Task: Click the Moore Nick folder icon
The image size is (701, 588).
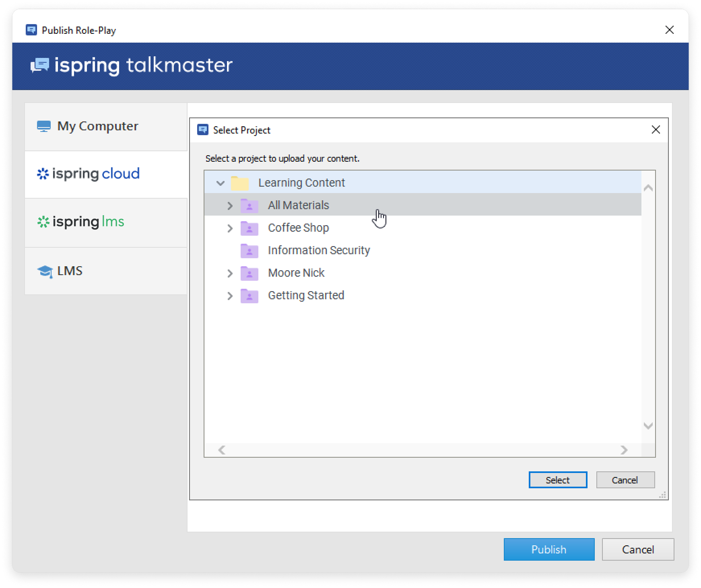Action: pos(249,273)
